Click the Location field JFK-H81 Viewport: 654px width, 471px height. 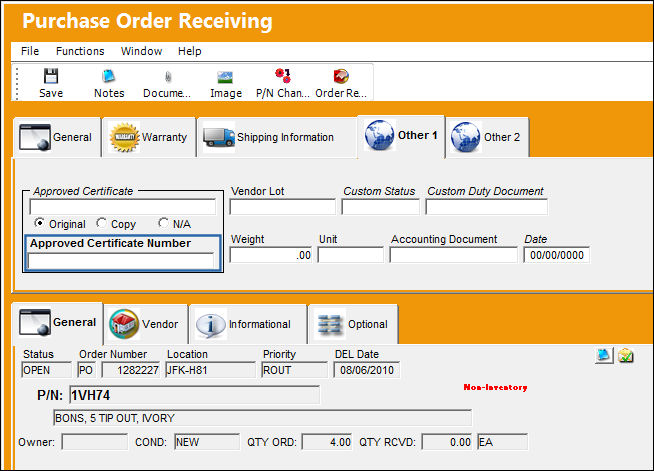[x=210, y=370]
